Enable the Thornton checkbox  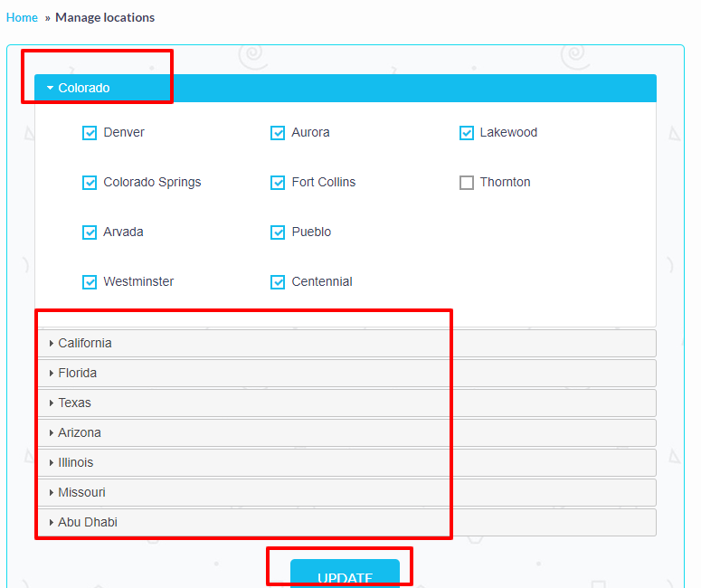467,183
